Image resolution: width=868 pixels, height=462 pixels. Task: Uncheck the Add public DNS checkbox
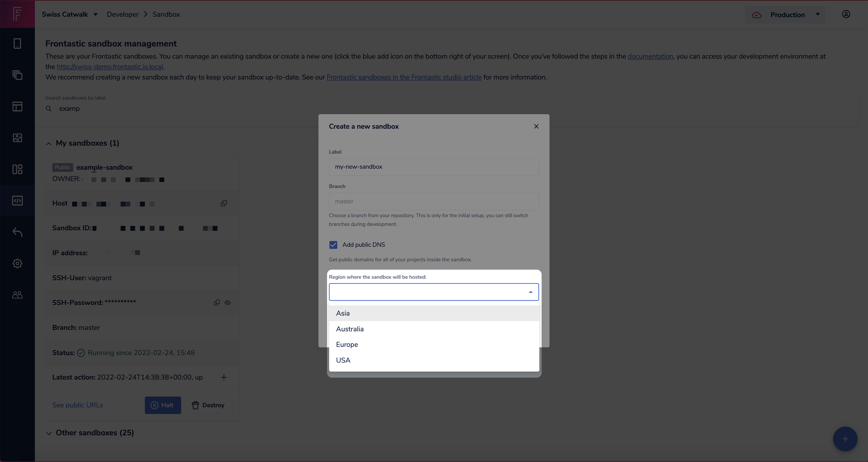click(333, 245)
